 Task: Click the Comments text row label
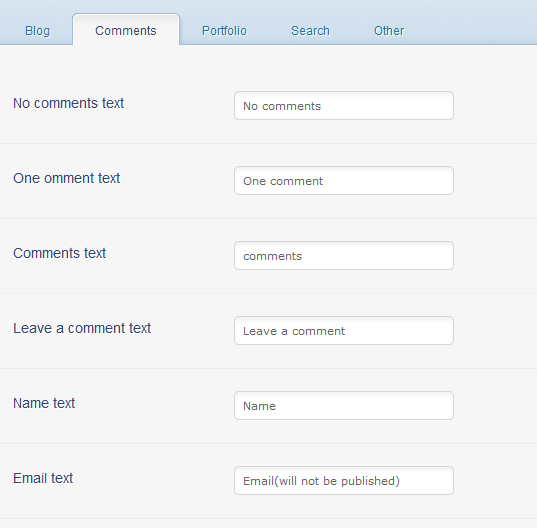point(60,253)
